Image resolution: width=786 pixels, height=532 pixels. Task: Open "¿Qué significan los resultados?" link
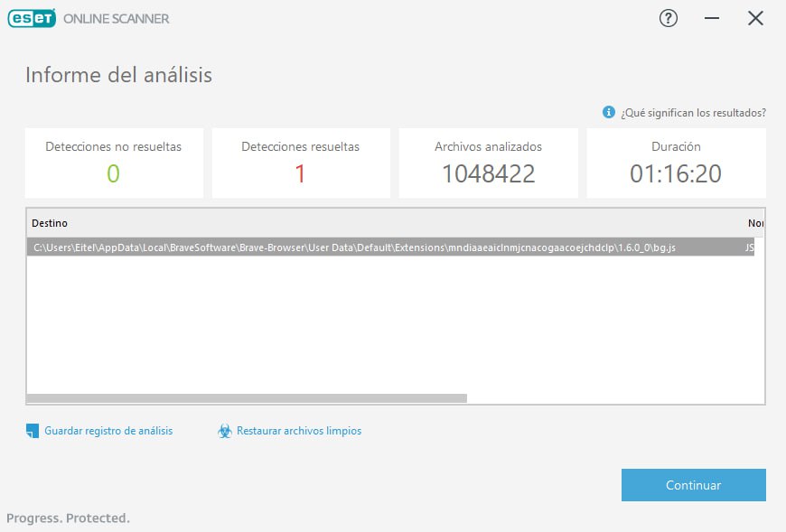pos(693,113)
